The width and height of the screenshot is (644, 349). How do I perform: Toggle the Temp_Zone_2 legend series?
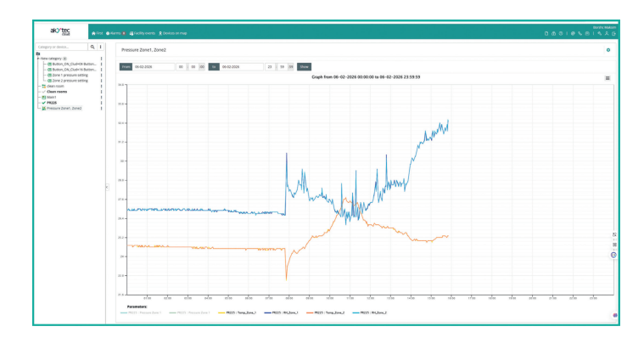pos(325,312)
